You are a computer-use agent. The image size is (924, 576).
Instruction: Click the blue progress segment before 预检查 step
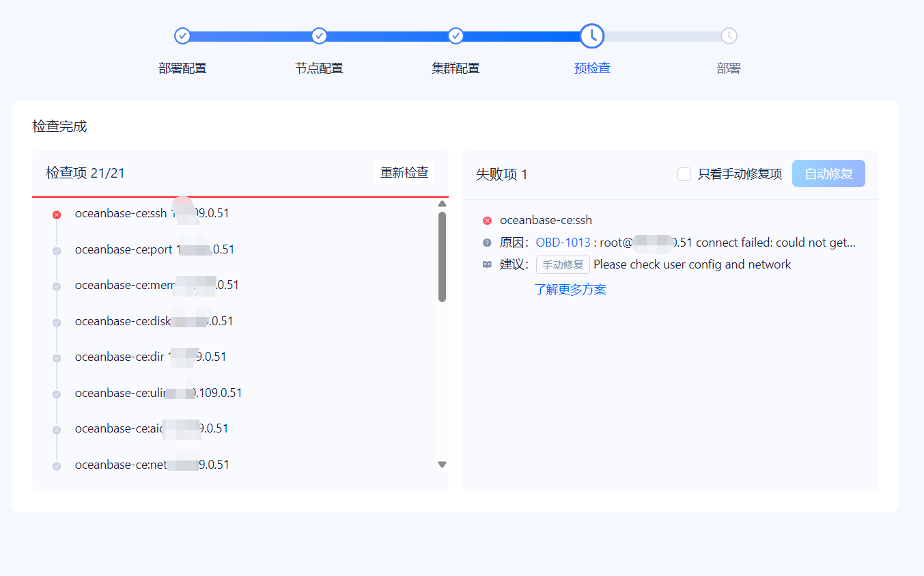521,36
